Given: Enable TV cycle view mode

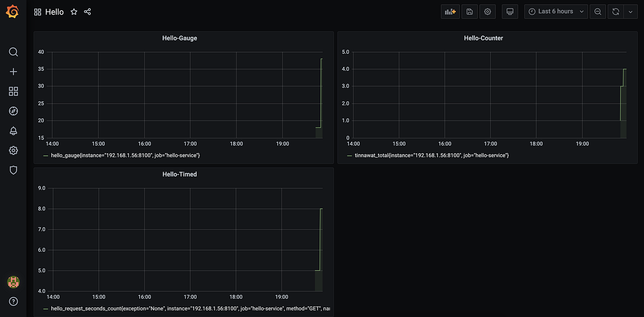Looking at the screenshot, I should coord(509,11).
